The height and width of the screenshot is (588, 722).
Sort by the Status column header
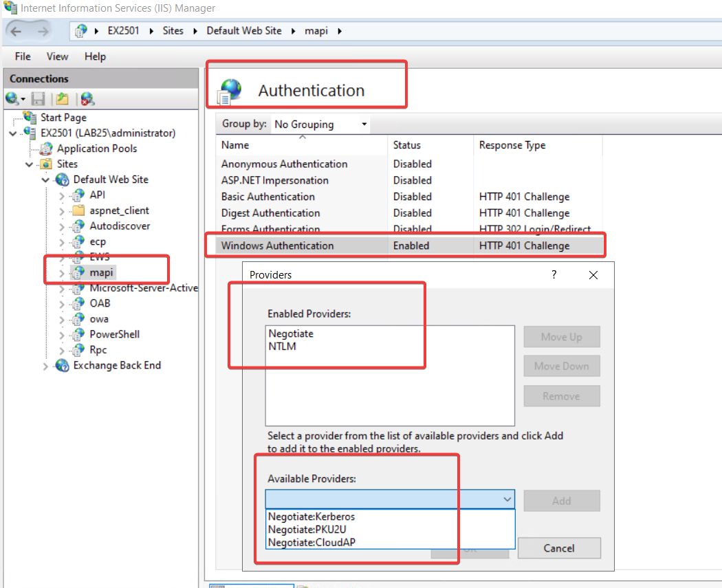pyautogui.click(x=430, y=145)
